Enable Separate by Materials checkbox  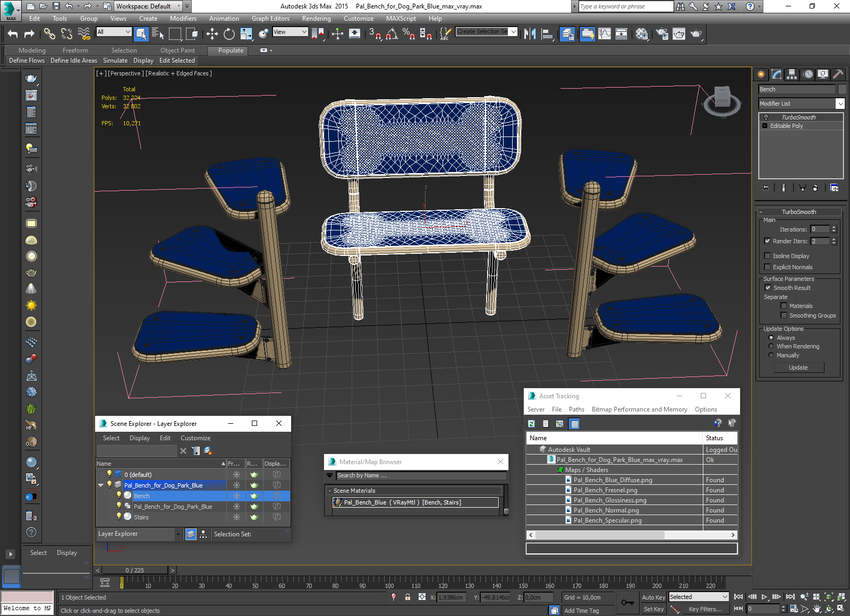tap(784, 306)
